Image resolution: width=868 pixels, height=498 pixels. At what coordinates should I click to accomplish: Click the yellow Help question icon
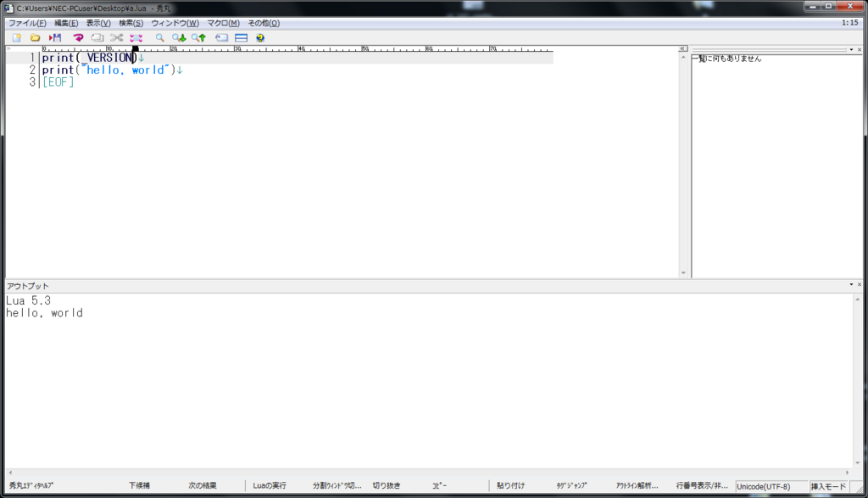(260, 37)
